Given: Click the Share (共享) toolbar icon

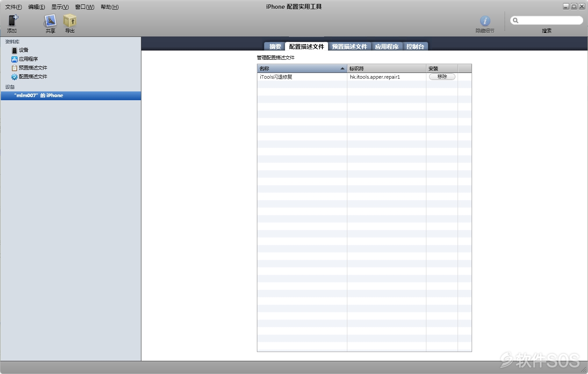Looking at the screenshot, I should coord(51,21).
